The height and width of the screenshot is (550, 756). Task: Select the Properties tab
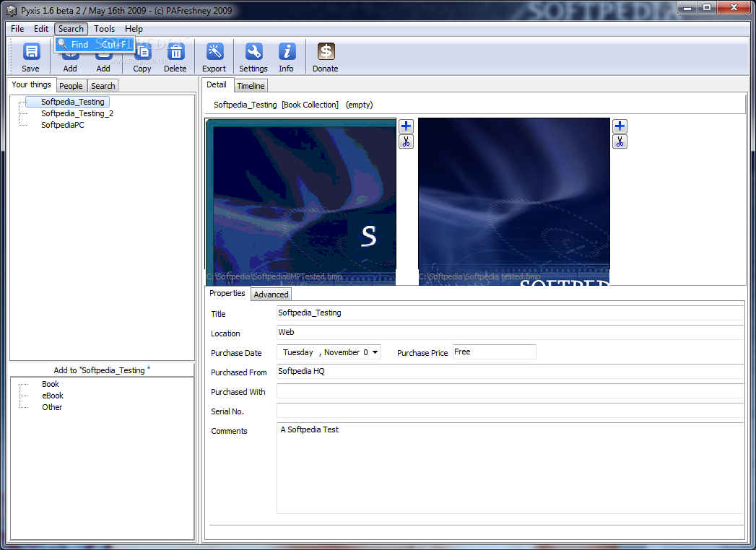click(x=227, y=294)
